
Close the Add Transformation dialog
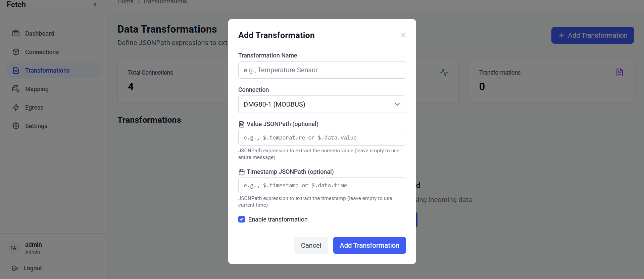tap(403, 35)
